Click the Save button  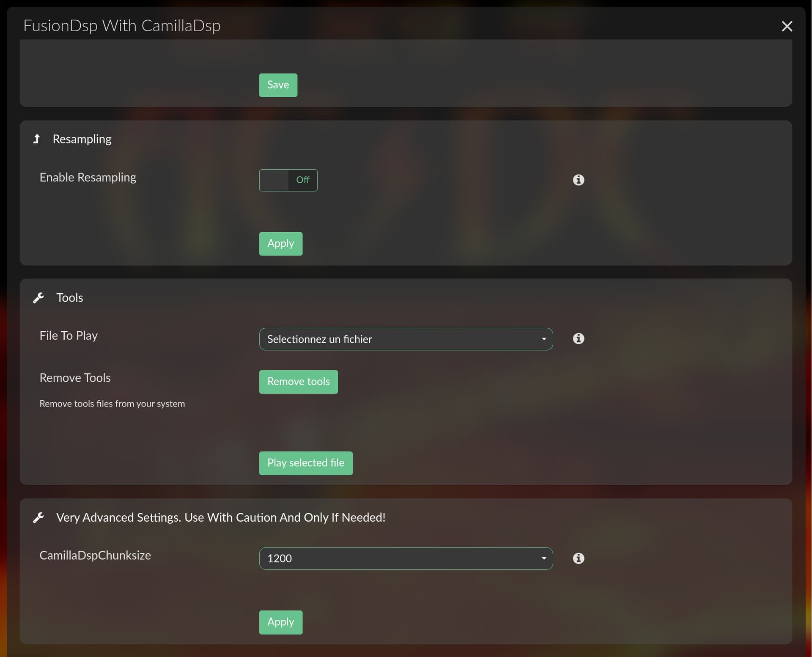point(278,85)
